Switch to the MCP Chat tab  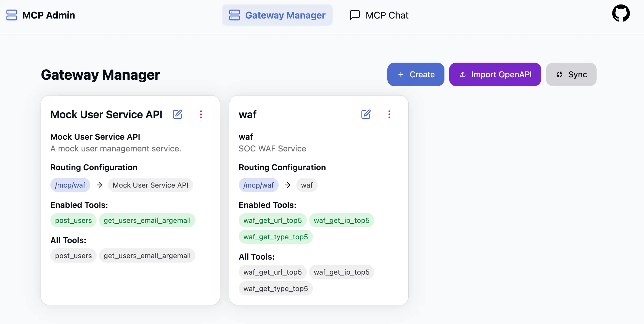point(379,15)
